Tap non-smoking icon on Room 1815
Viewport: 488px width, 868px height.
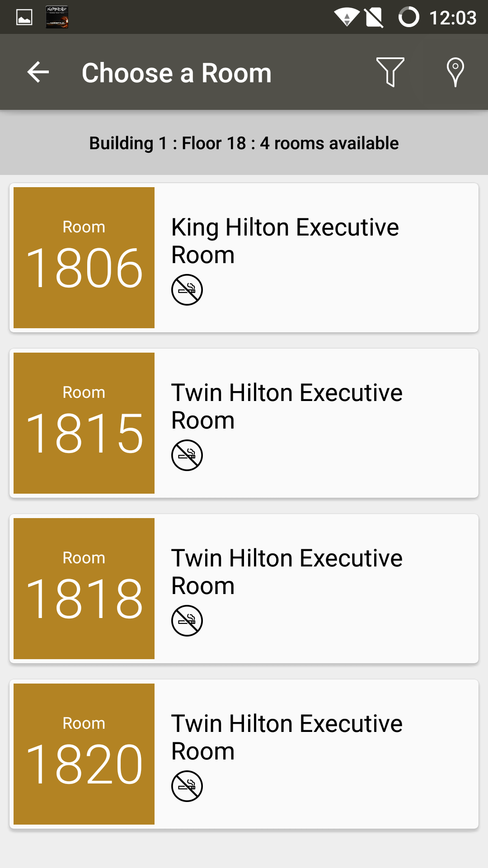[187, 455]
